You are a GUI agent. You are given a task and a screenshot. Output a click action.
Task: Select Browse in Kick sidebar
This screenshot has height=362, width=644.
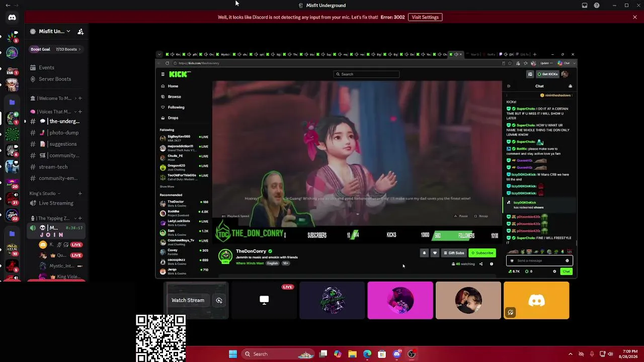click(x=174, y=97)
